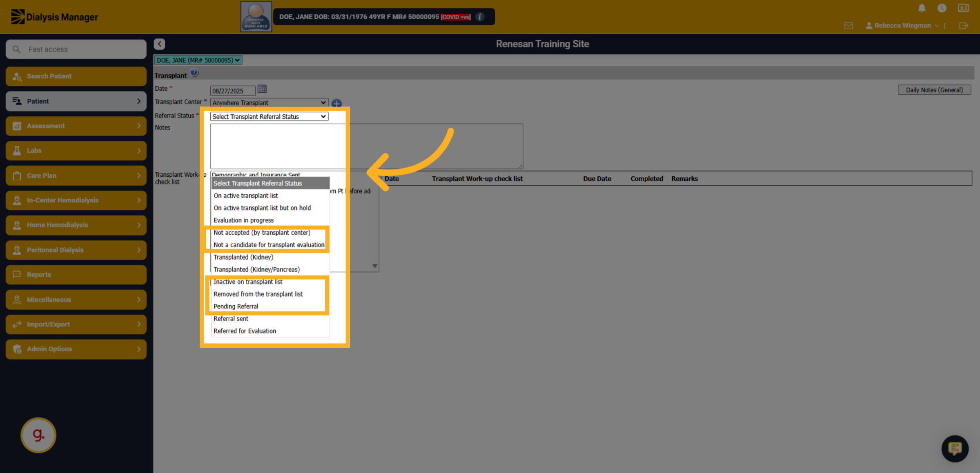Expand In-Center Hemodialysis menu
980x473 pixels.
click(x=76, y=200)
